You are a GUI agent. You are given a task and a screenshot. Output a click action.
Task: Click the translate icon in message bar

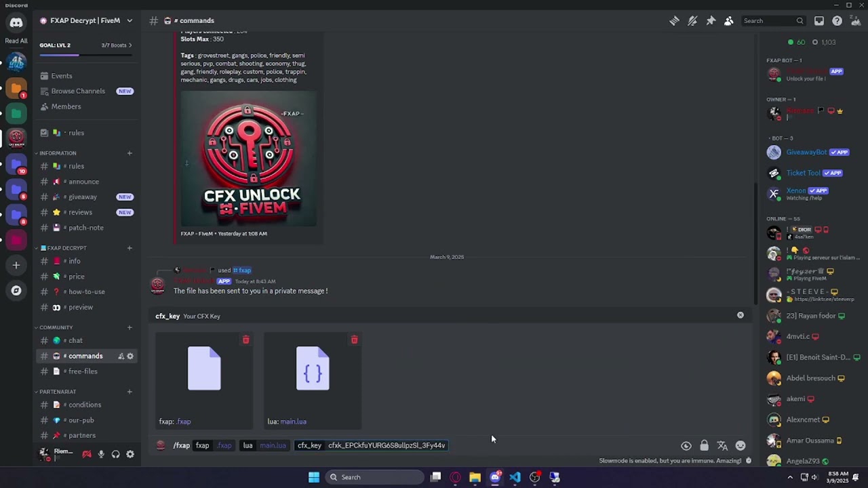pos(722,445)
